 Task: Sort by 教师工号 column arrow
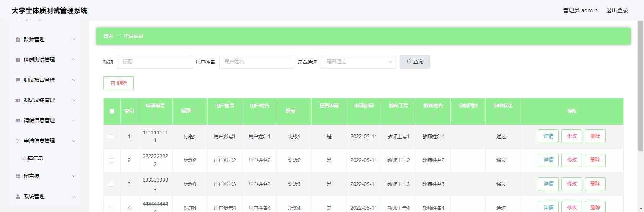pos(398,115)
